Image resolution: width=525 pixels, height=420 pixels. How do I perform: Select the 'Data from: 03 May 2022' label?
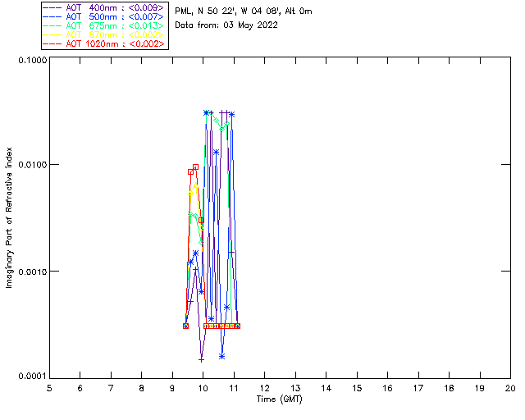point(226,25)
